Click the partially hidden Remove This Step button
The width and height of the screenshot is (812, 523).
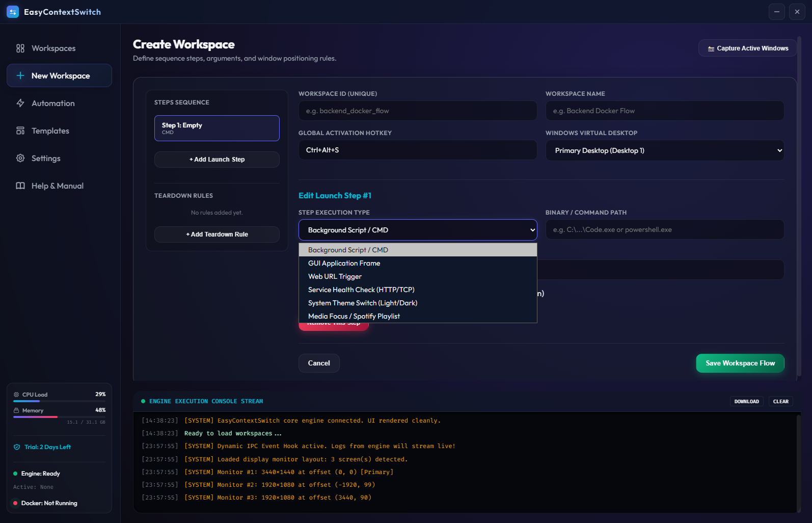(x=334, y=327)
